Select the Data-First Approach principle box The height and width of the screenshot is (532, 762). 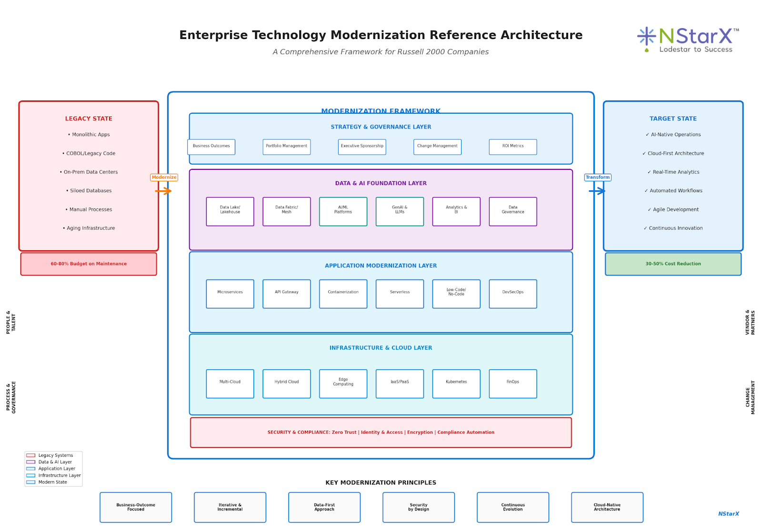point(324,507)
